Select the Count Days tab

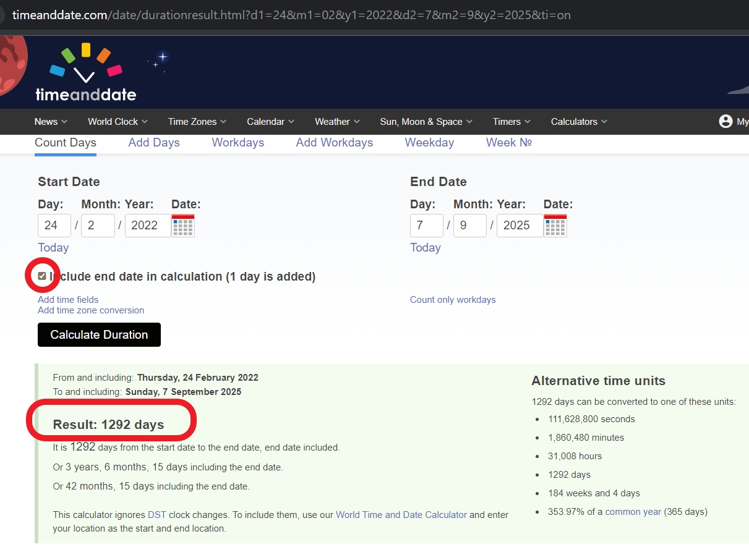[x=66, y=143]
